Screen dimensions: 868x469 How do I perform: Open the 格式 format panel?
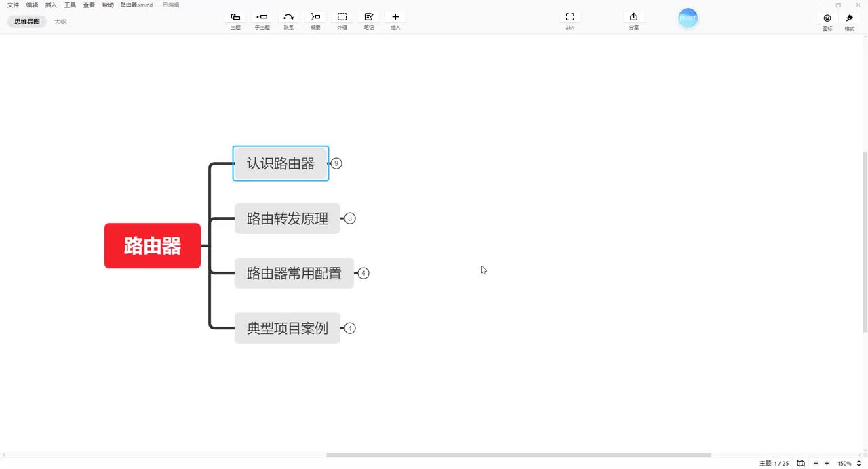click(850, 18)
